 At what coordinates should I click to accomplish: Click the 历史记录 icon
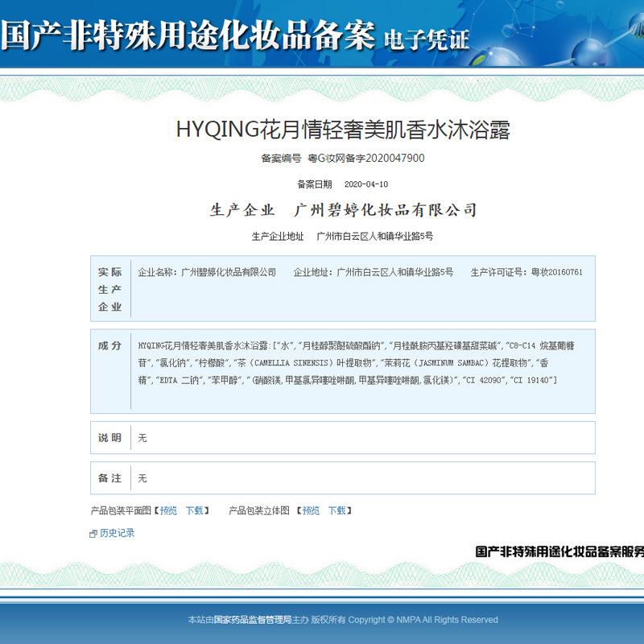tap(93, 534)
